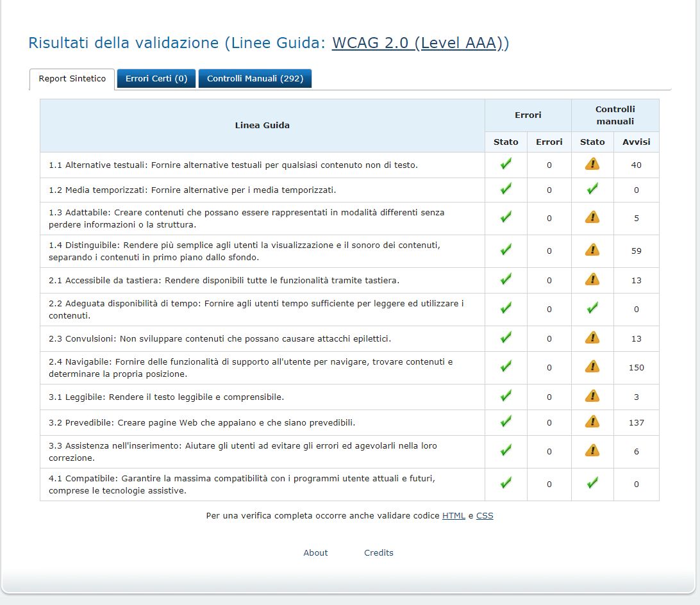Click warning icon for 2.1 Accessibile da tastiera
700x605 pixels.
592,280
